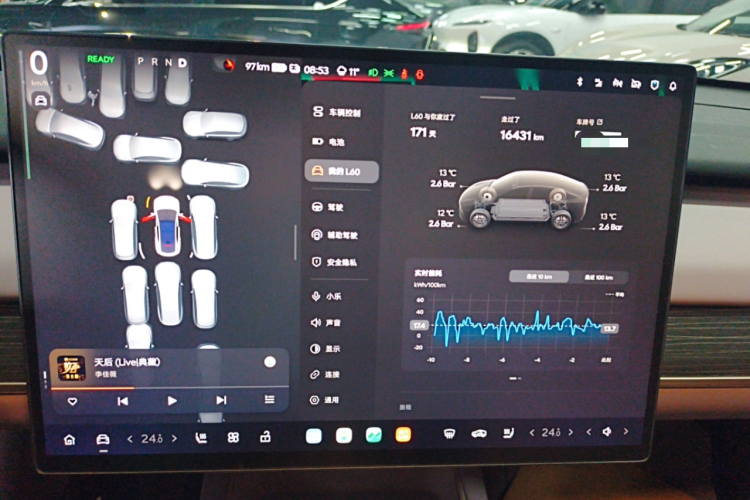The width and height of the screenshot is (750, 500).
Task: Open 驾驶 driving settings menu
Action: coord(328,207)
